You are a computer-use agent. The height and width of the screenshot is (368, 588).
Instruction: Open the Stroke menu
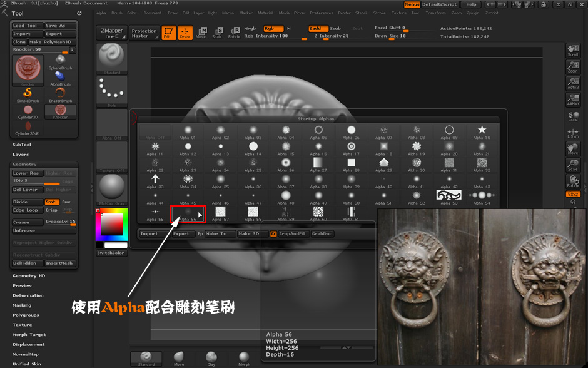[x=379, y=13]
